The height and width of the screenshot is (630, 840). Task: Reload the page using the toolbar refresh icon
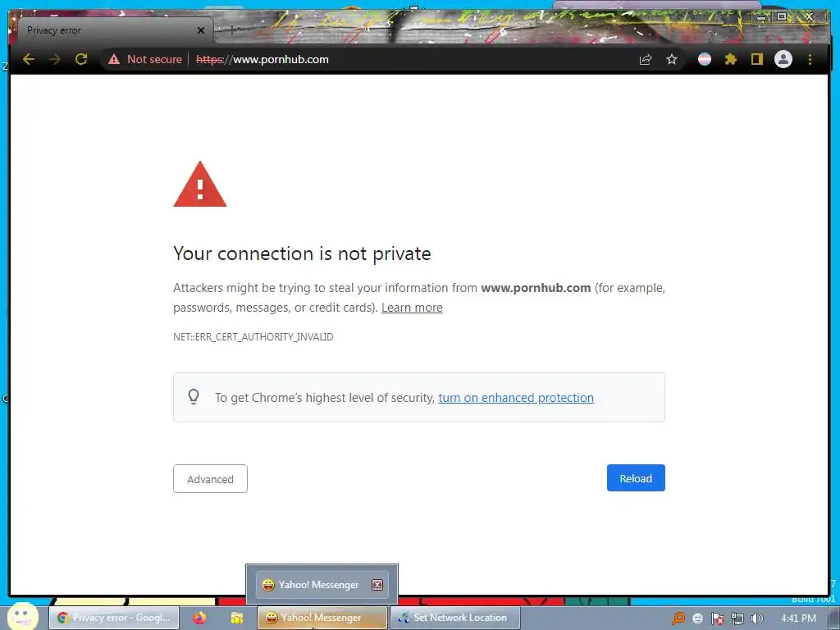tap(81, 59)
